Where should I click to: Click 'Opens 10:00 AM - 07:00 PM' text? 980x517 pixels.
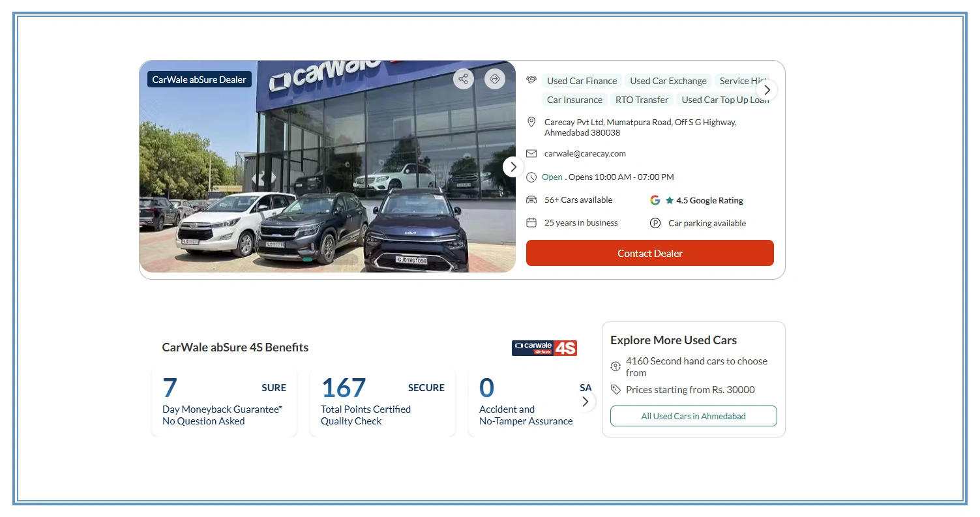click(x=621, y=177)
